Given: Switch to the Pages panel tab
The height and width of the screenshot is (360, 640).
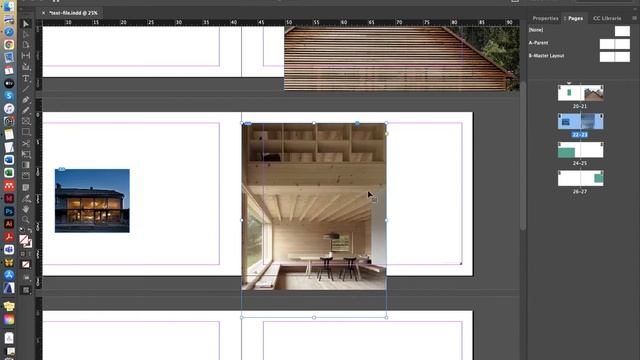Looking at the screenshot, I should pos(575,18).
